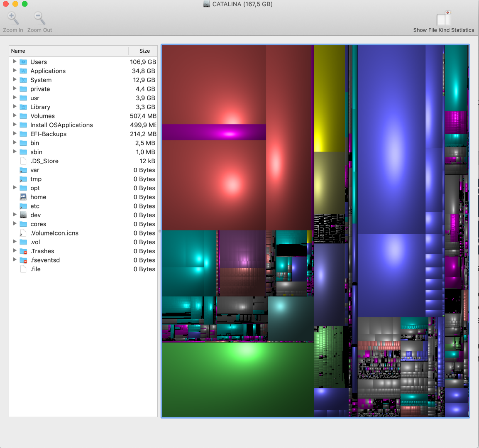Image resolution: width=479 pixels, height=448 pixels.
Task: Select the Install OSApplications row
Action: point(61,125)
